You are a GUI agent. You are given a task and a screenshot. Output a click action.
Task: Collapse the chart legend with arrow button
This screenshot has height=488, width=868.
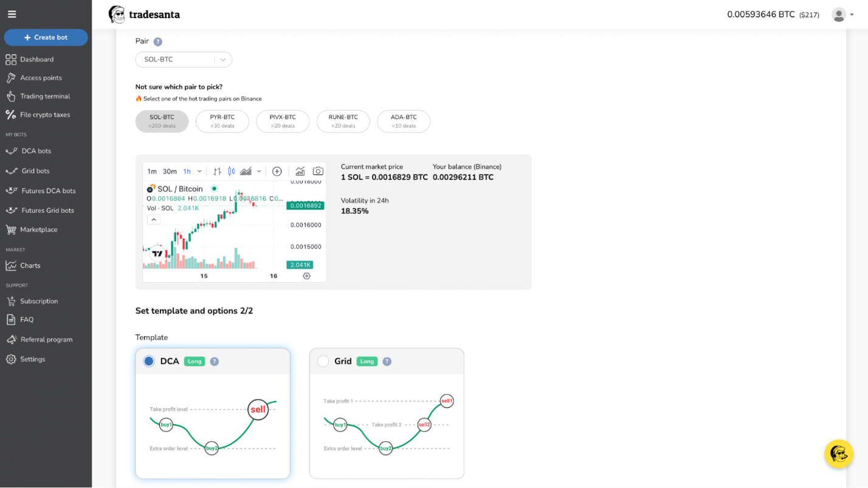coord(153,219)
